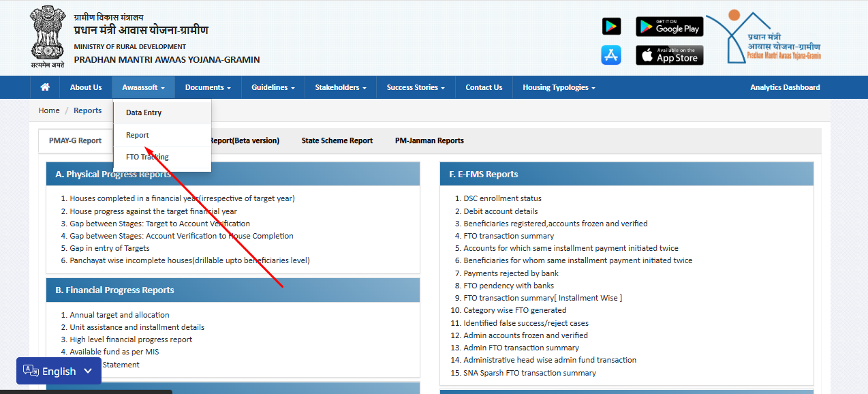Choose Report in Awaassoft dropdown
Viewport: 868px width, 394px height.
point(138,135)
